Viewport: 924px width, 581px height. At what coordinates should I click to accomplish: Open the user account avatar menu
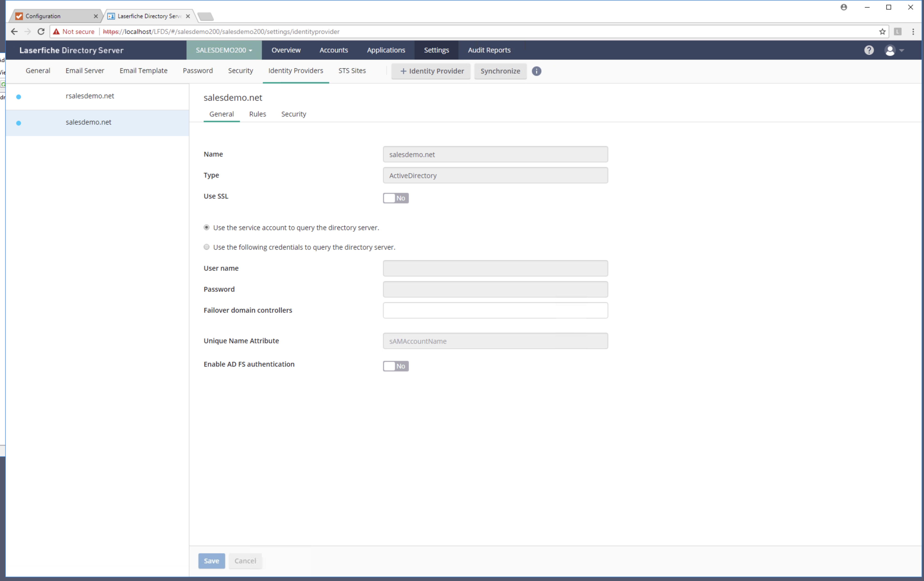(x=890, y=50)
